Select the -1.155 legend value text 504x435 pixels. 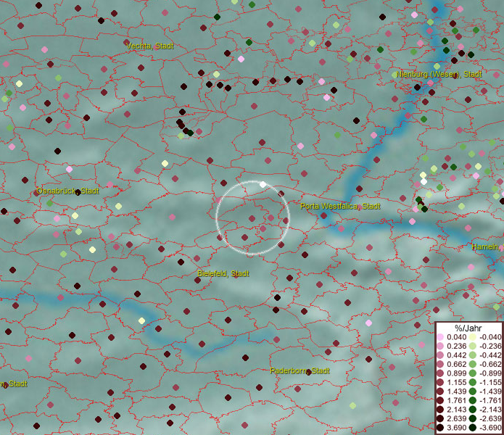click(x=490, y=382)
